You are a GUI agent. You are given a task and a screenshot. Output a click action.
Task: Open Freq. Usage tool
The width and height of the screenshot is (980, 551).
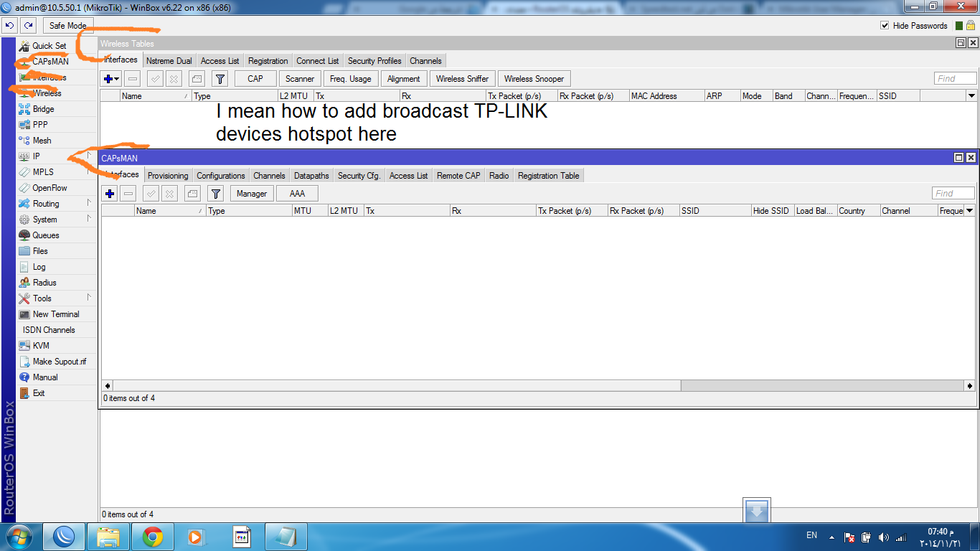[x=350, y=79]
